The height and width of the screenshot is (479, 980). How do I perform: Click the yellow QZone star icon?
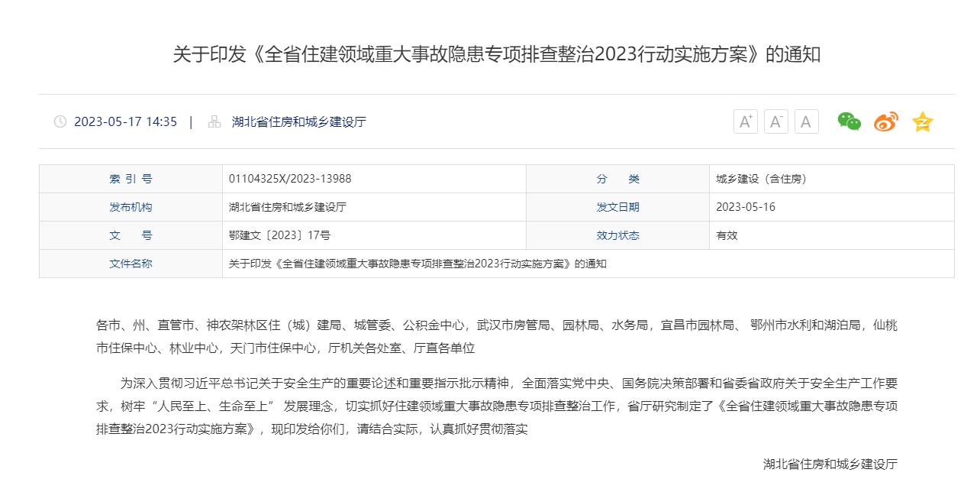(923, 121)
